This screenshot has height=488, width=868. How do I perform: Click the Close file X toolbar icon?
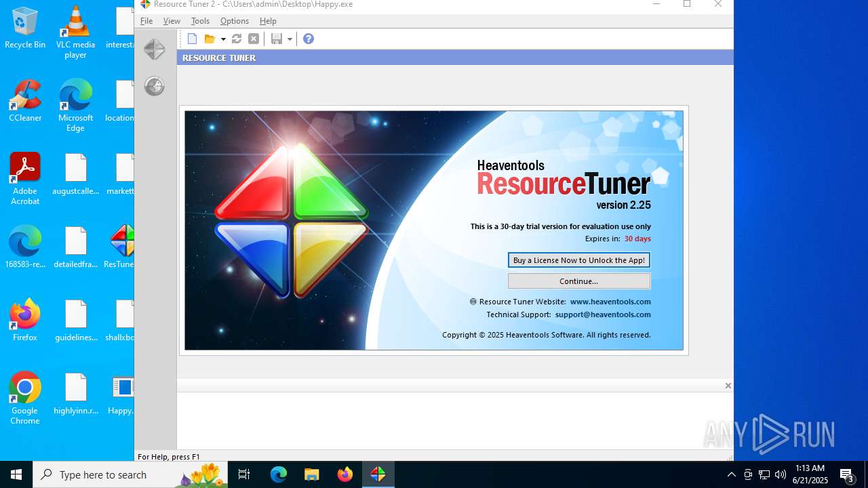click(254, 39)
